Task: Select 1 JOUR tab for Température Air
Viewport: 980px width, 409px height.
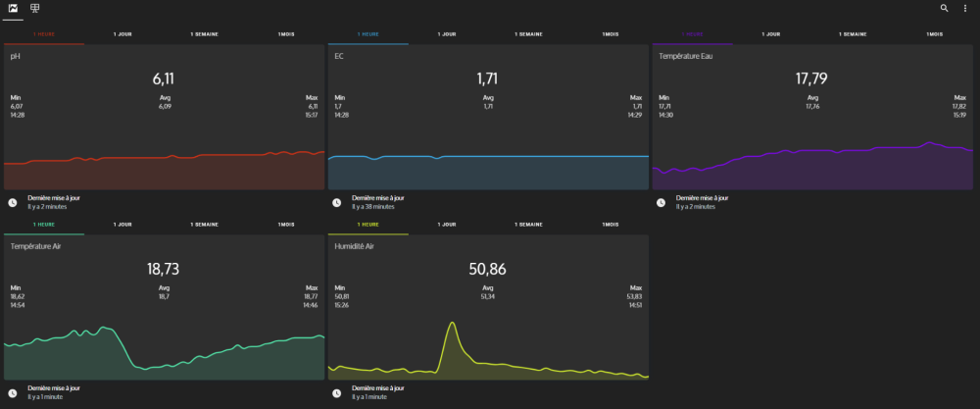Action: 122,225
